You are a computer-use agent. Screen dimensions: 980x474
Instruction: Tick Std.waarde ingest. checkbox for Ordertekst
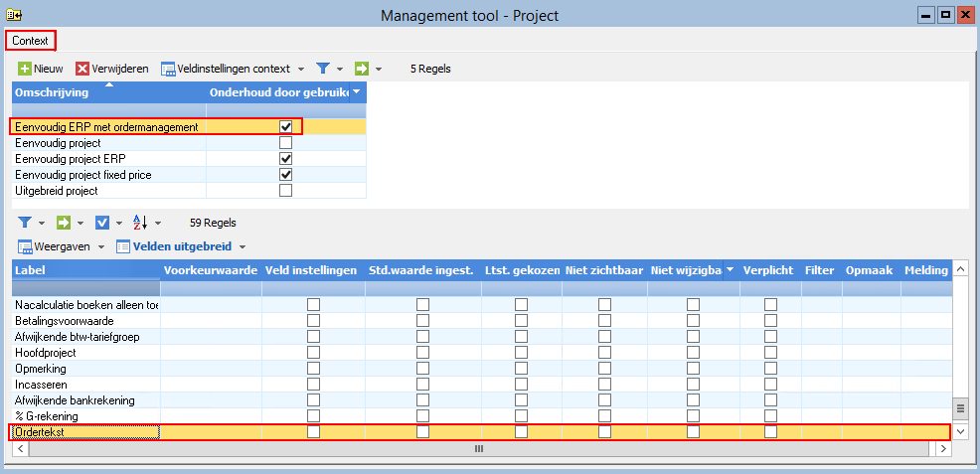click(423, 431)
